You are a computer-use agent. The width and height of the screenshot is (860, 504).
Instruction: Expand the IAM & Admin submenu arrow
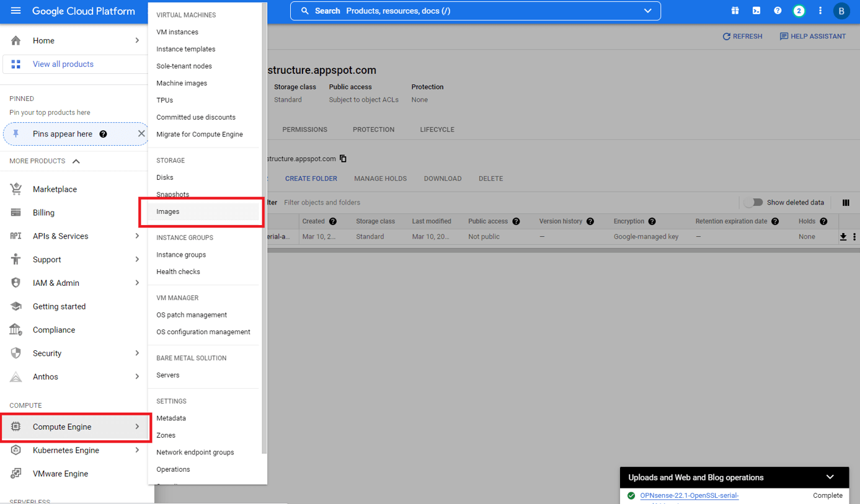click(137, 283)
